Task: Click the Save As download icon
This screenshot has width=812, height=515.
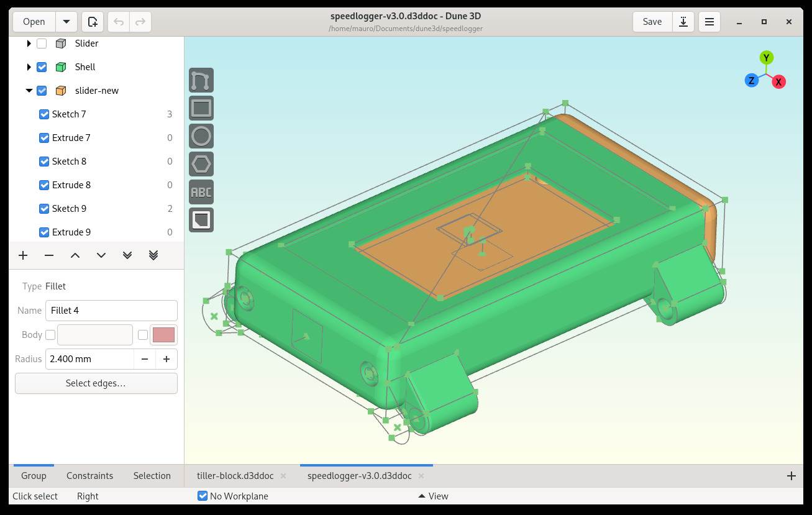Action: (x=683, y=22)
